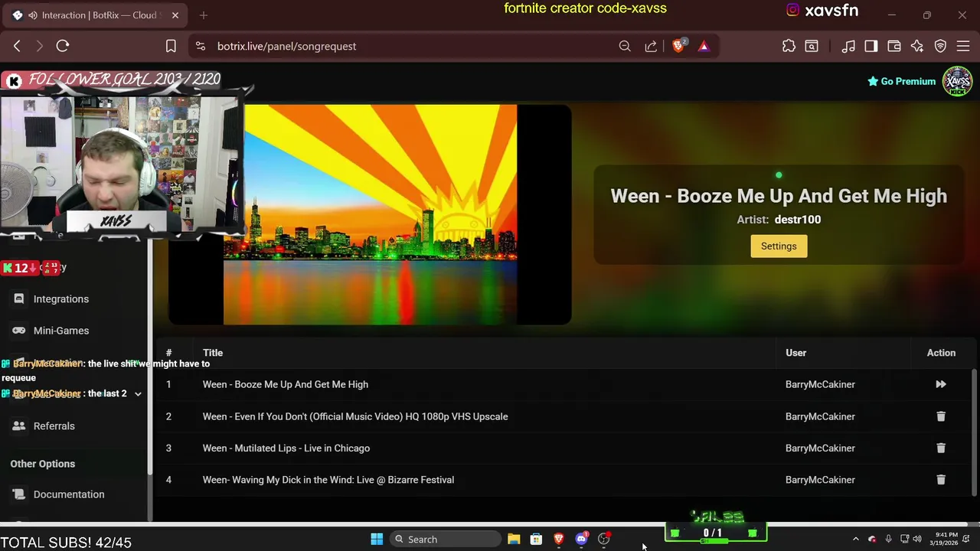The width and height of the screenshot is (980, 551).
Task: Select Ween - Even If You Don't row title
Action: (355, 416)
